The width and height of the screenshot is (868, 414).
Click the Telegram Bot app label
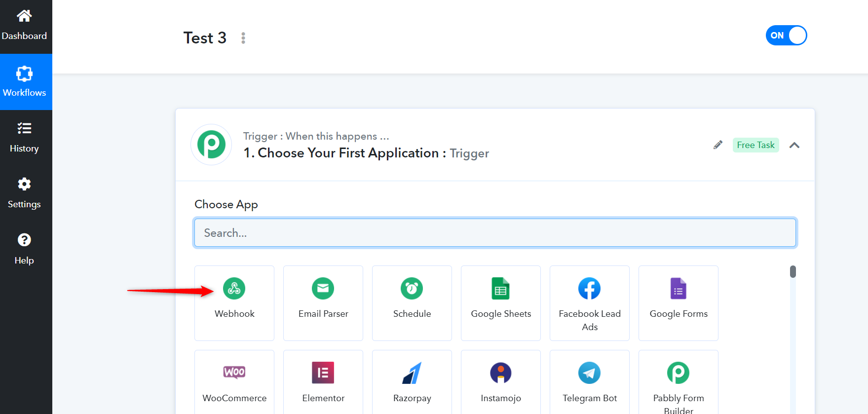(590, 398)
